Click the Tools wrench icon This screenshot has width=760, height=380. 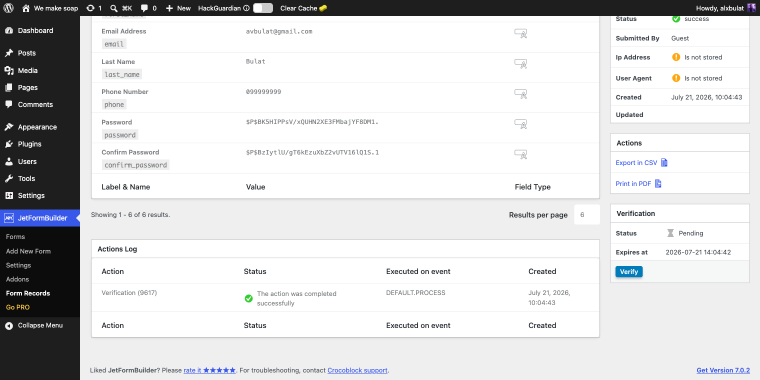point(9,178)
